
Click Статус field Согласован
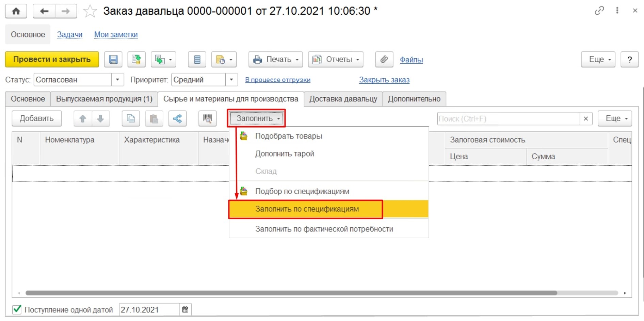[x=73, y=80]
